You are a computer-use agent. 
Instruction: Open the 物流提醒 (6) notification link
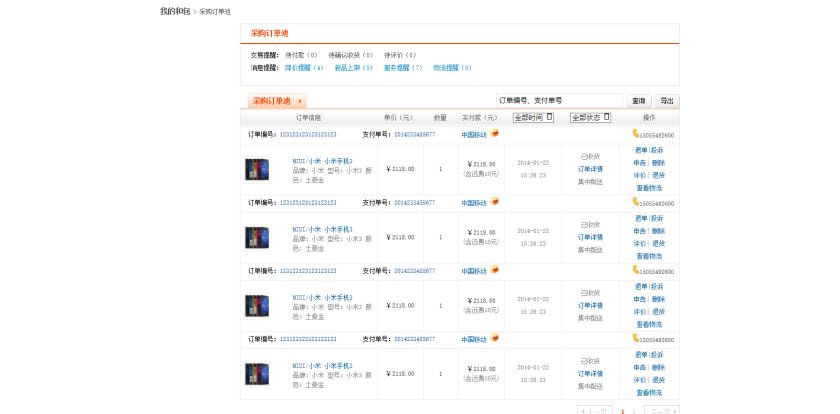click(x=452, y=68)
